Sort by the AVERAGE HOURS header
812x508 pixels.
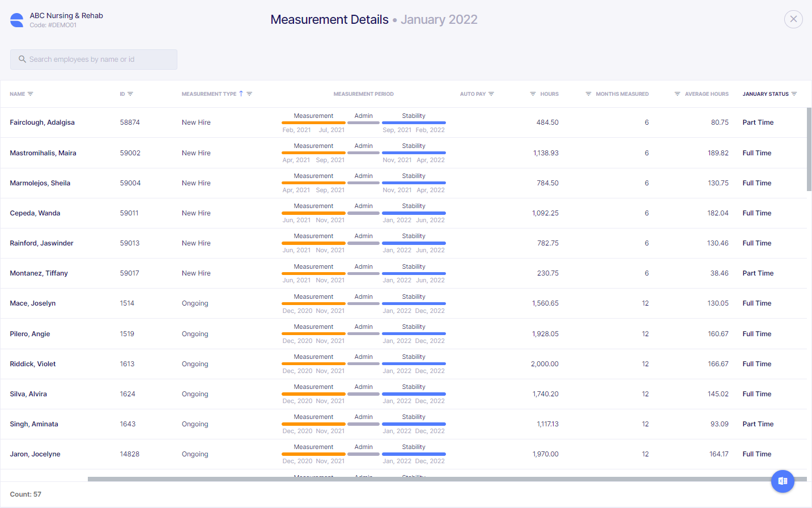click(707, 94)
